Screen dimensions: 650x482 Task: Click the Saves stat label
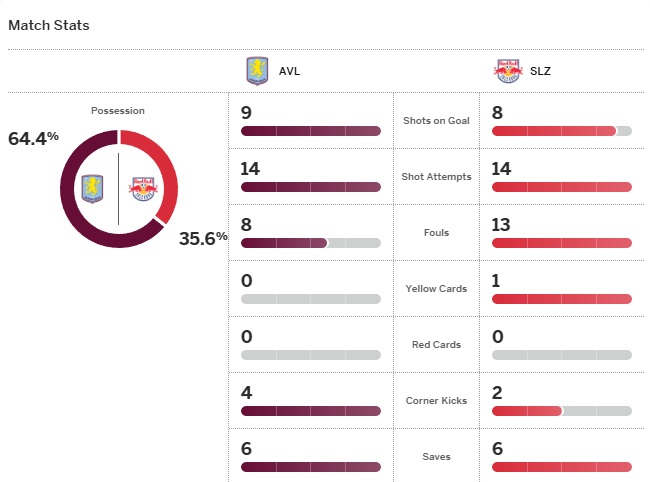pos(436,457)
